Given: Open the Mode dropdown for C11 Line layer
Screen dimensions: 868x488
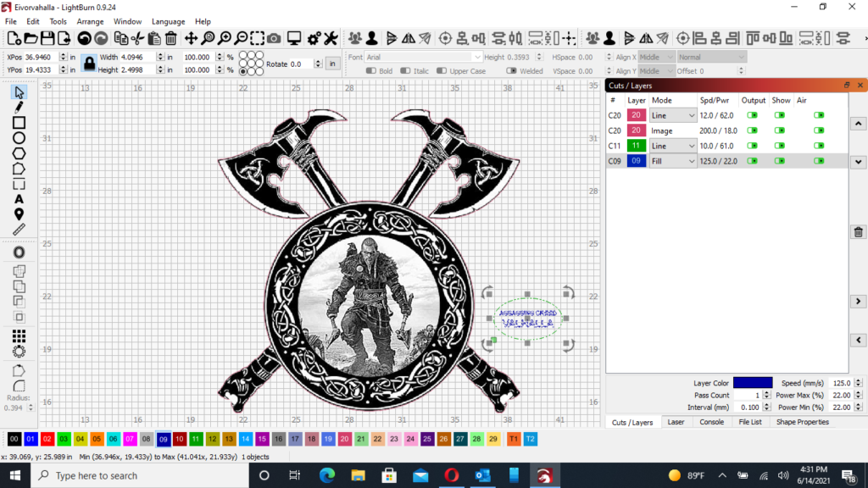Looking at the screenshot, I should tap(672, 146).
